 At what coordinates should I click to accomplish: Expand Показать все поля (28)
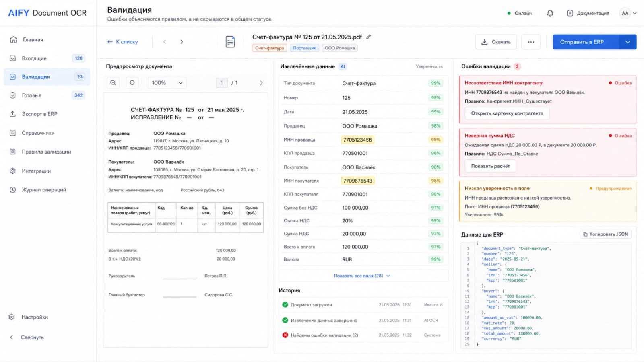[x=362, y=276]
